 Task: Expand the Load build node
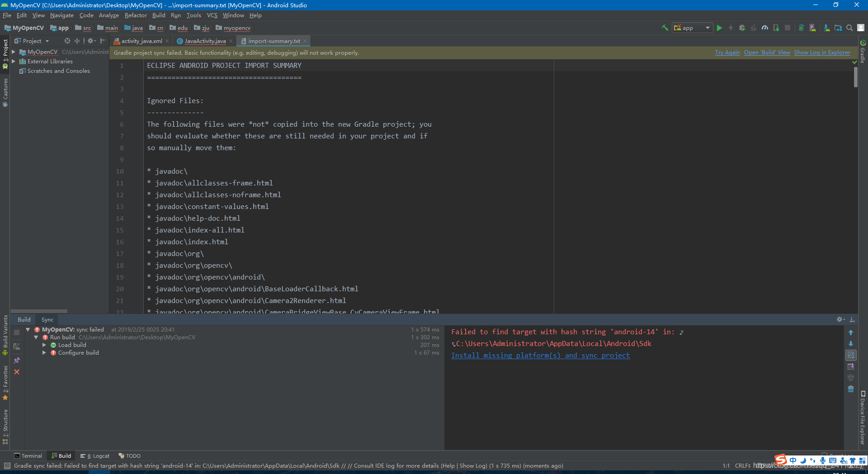click(x=44, y=345)
